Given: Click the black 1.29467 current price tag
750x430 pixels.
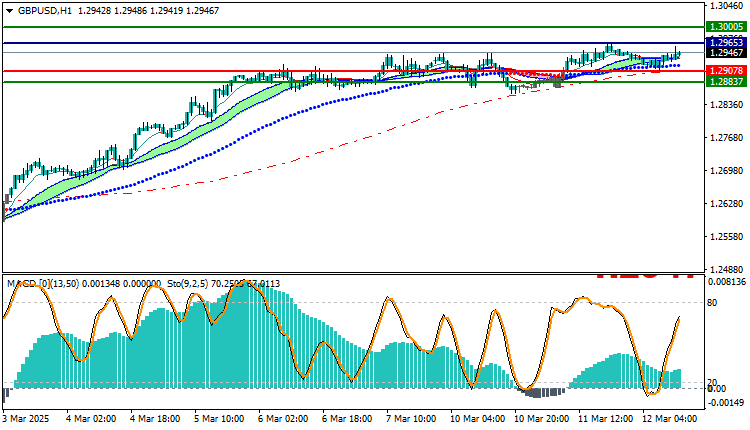Looking at the screenshot, I should point(727,53).
